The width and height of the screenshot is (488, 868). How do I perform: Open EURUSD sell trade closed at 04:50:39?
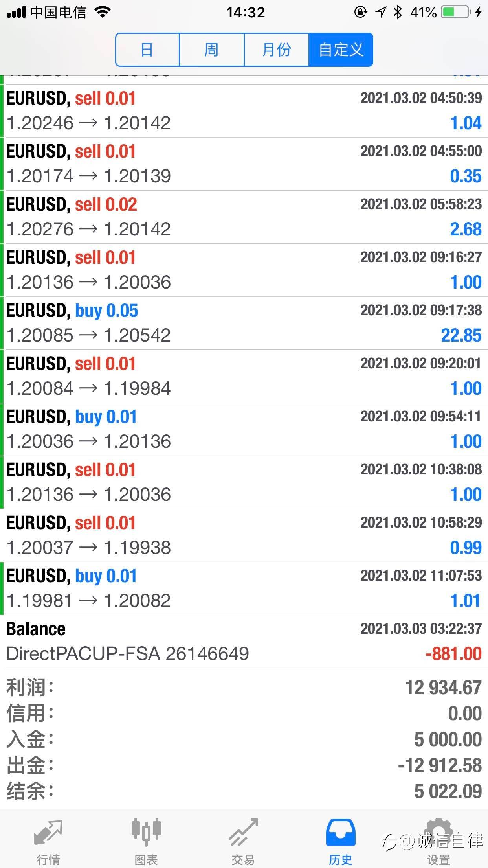[x=244, y=111]
